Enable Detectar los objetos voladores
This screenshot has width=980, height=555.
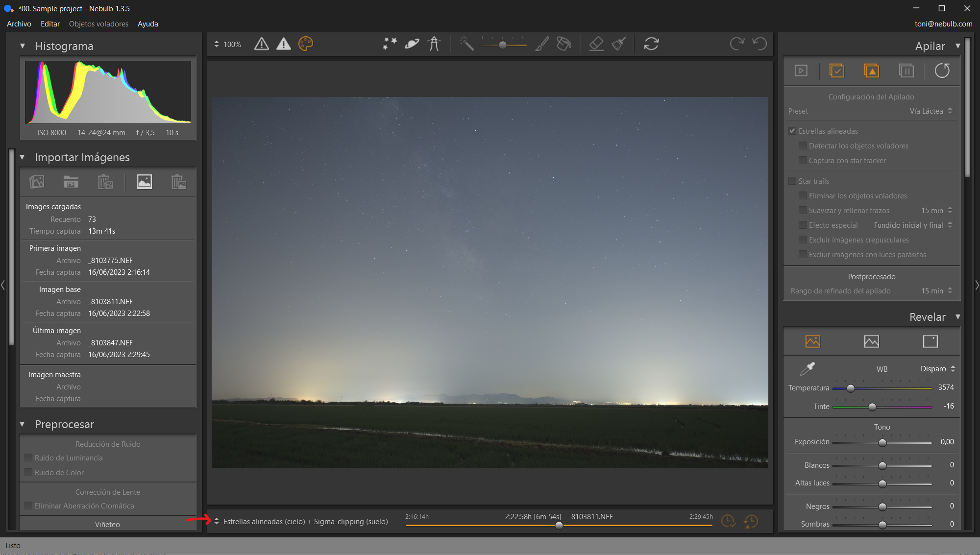[x=803, y=146]
